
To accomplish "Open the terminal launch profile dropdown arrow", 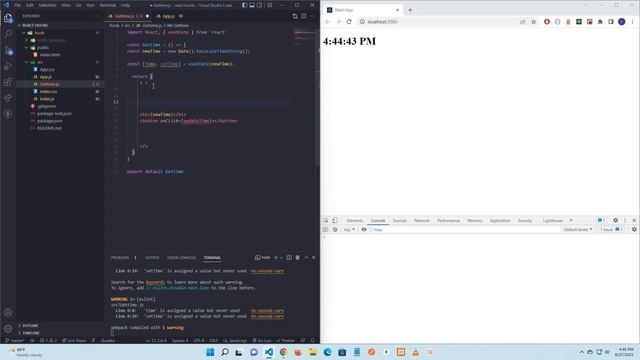I will pyautogui.click(x=281, y=258).
